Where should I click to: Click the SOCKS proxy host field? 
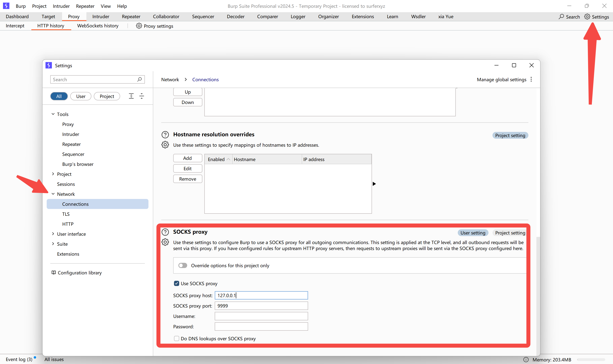261,295
